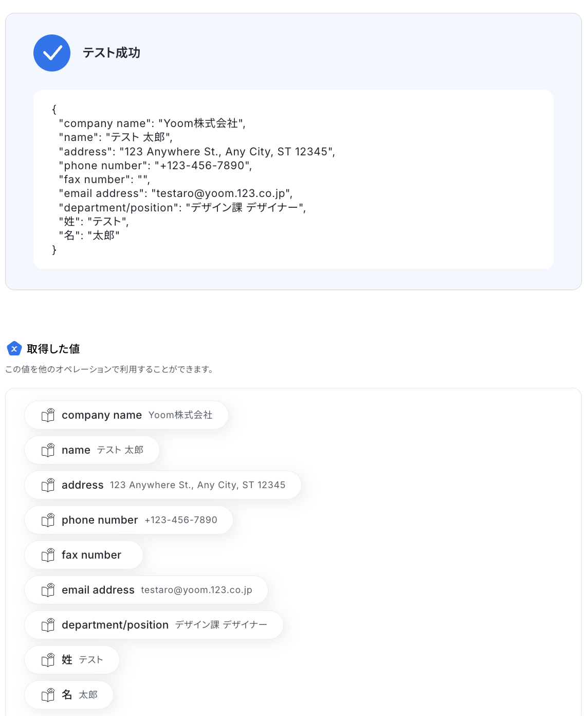This screenshot has height=716, width=588.
Task: Select the name テスト 太郎 value chip
Action: [x=92, y=450]
